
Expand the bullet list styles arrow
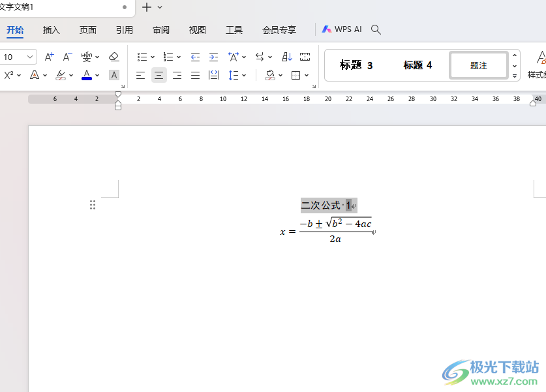click(x=153, y=57)
